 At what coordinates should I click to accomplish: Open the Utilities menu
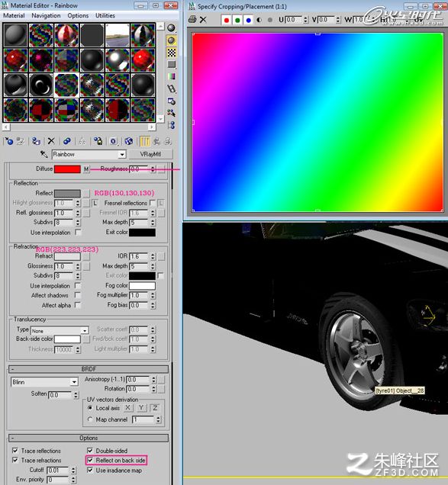click(x=105, y=15)
